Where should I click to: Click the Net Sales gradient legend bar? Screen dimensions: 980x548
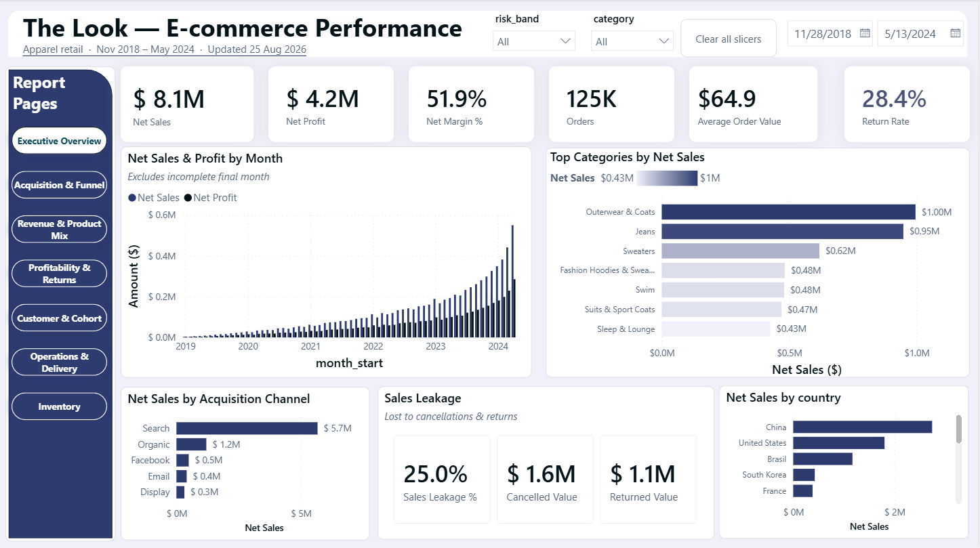point(666,178)
